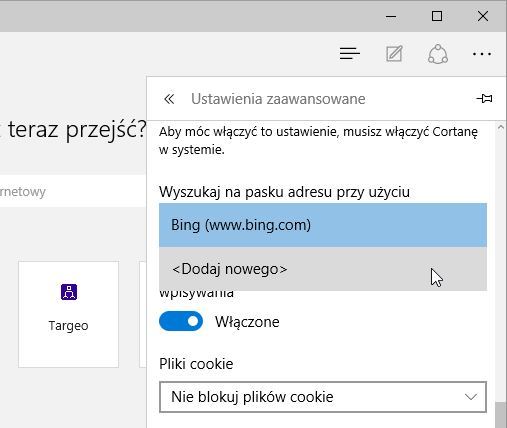Choose <Dodaj nowego> list entry
Image resolution: width=507 pixels, height=428 pixels.
(x=323, y=269)
